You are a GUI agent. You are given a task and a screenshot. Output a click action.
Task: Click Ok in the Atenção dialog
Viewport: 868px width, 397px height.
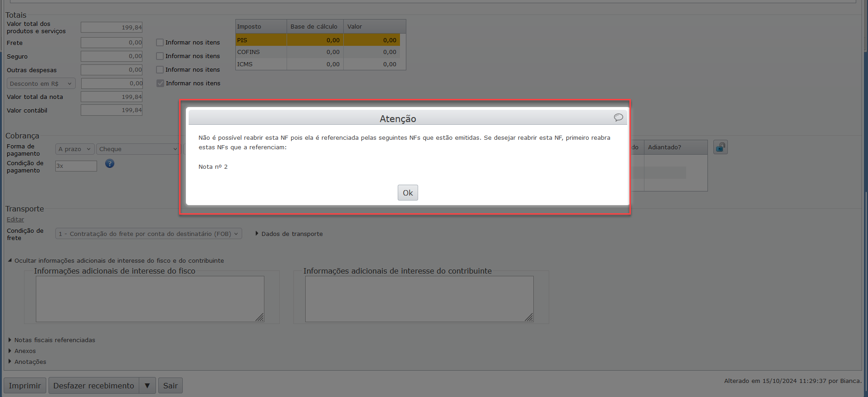pos(408,193)
